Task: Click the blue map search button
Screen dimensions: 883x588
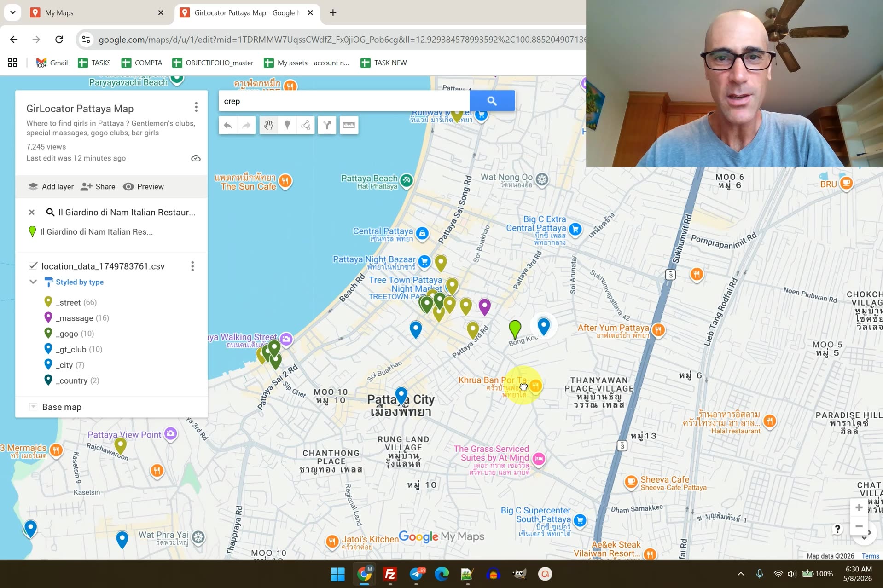Action: 492,101
